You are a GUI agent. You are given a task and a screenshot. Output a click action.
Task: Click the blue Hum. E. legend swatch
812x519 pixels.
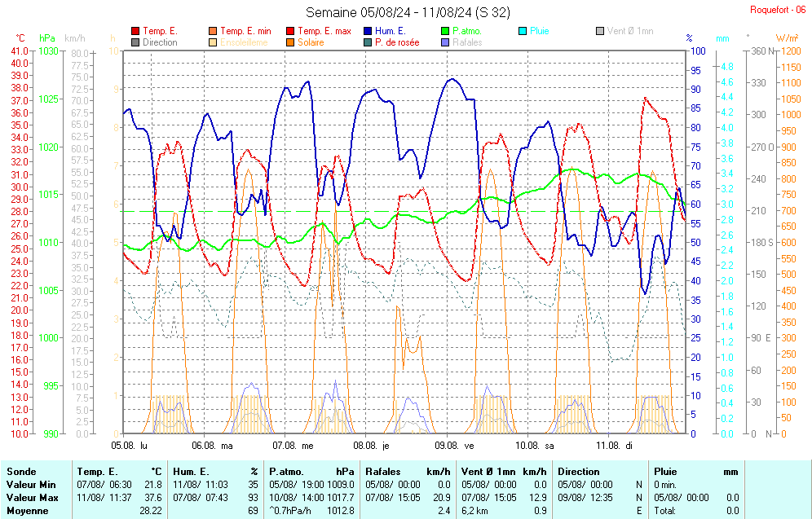tap(368, 31)
